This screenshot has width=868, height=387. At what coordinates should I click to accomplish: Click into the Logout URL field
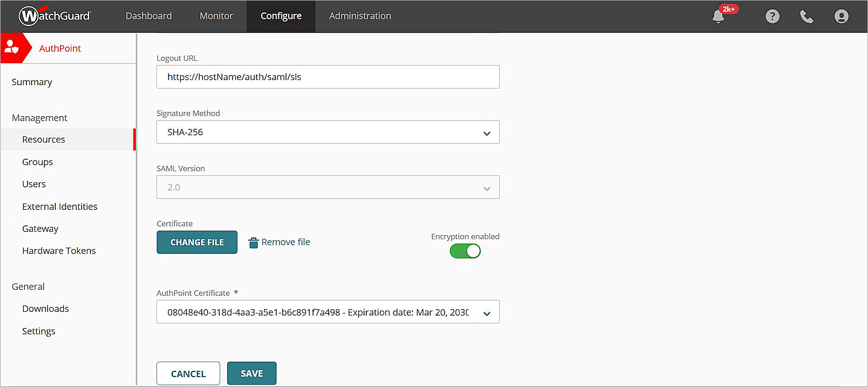(x=328, y=77)
